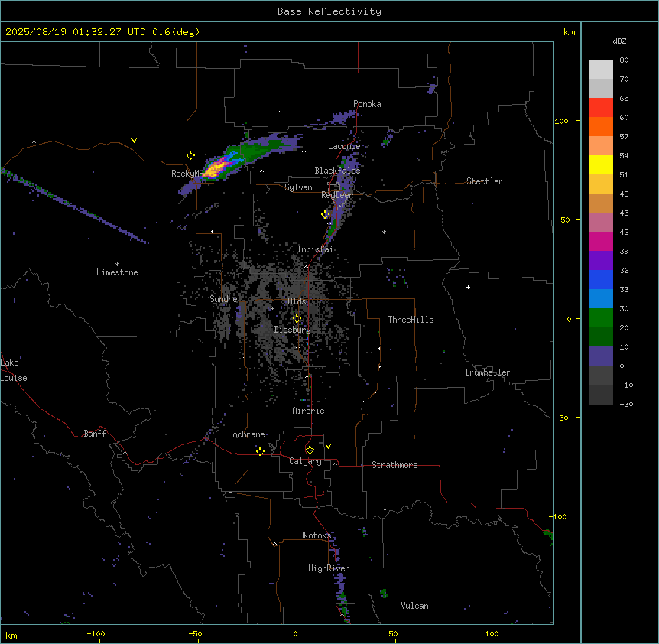Viewport: 659px width, 644px height.
Task: Click the 80 value on dBZ scale
Action: 624,60
